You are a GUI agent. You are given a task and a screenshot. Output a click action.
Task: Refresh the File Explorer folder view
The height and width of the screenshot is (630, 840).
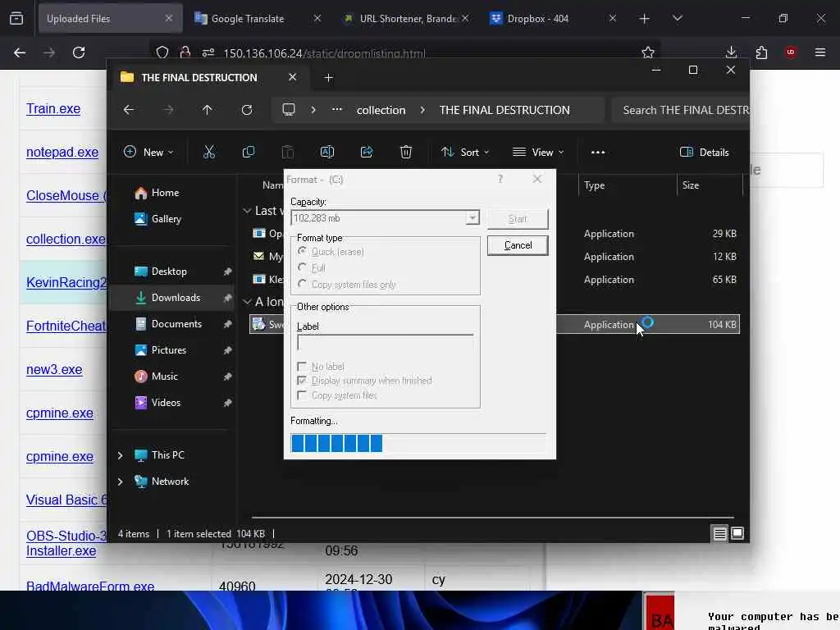tap(247, 110)
